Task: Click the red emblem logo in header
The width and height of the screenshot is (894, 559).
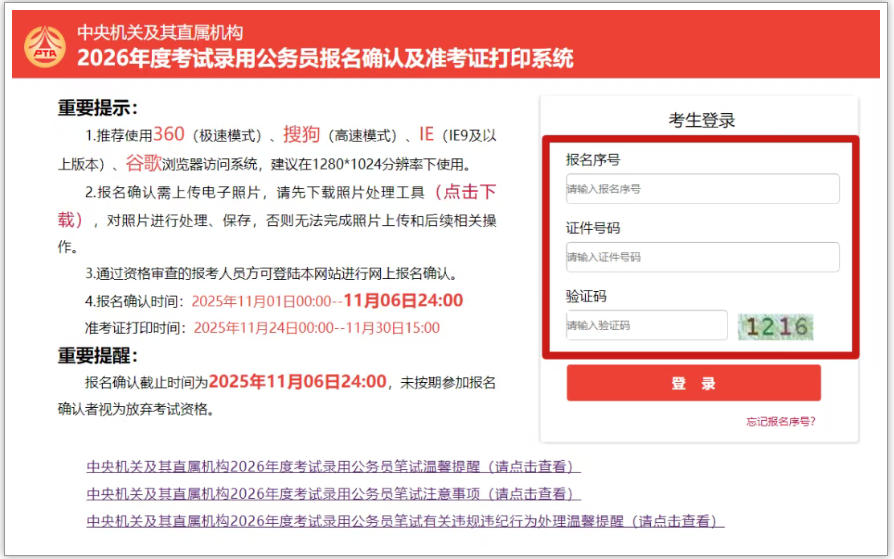Action: tap(45, 46)
